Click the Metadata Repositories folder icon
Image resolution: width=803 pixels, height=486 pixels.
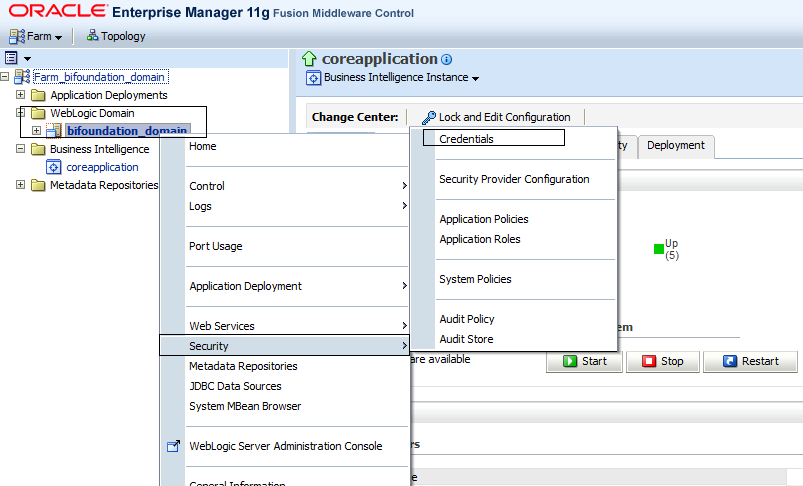(38, 185)
